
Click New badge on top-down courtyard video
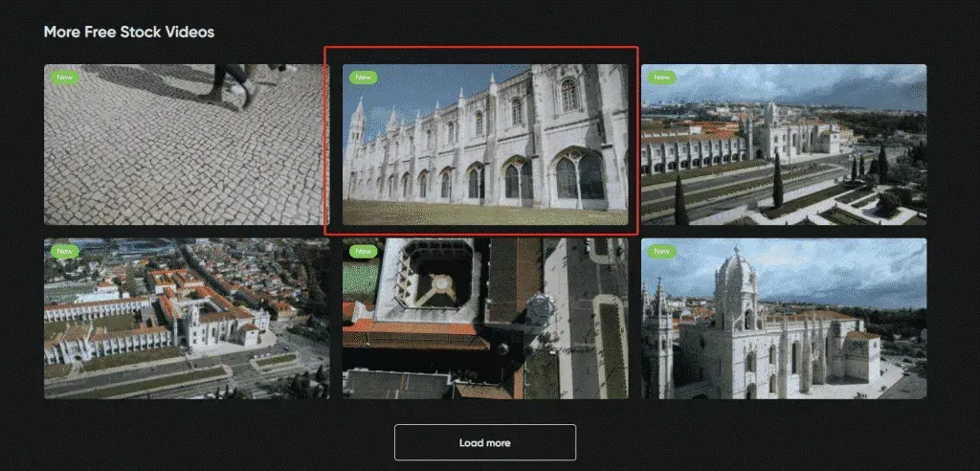pos(363,252)
